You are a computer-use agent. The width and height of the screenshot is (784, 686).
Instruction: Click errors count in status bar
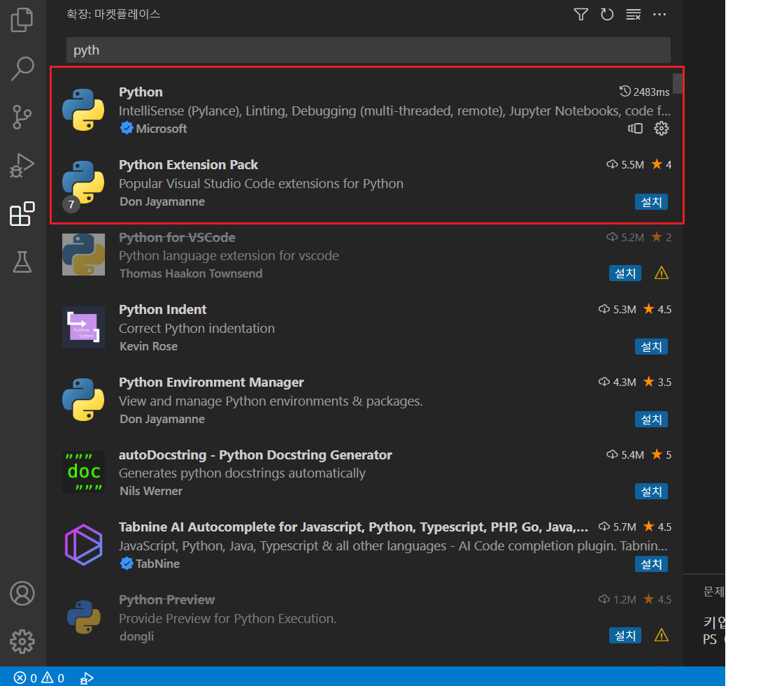click(x=25, y=678)
